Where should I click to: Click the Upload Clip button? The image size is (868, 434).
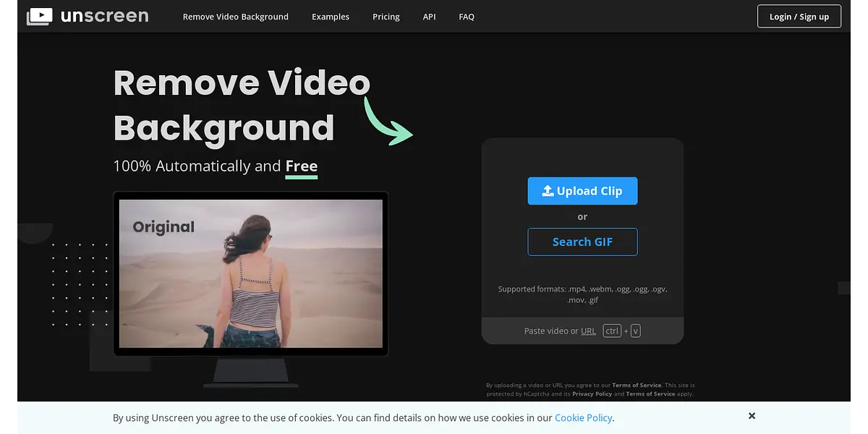click(582, 191)
